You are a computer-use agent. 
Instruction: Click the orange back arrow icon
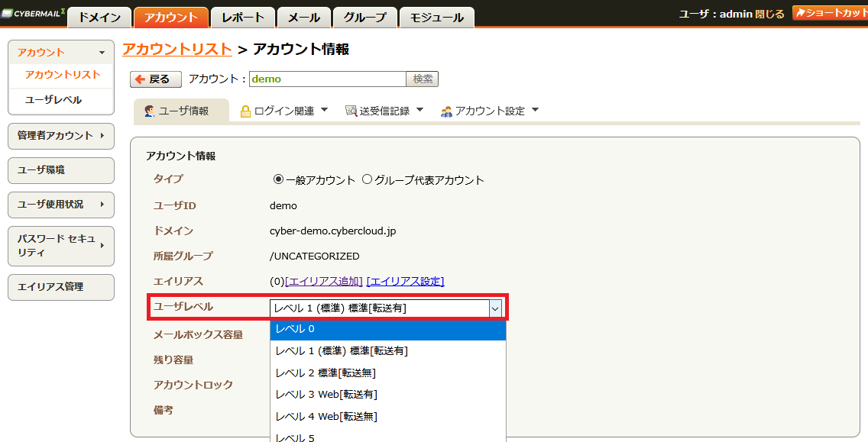click(x=140, y=79)
